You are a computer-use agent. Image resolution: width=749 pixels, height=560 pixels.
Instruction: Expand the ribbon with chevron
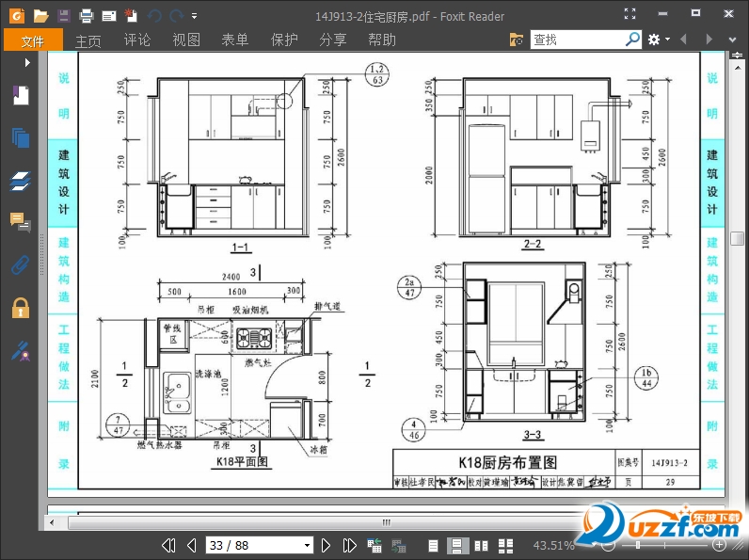click(732, 40)
